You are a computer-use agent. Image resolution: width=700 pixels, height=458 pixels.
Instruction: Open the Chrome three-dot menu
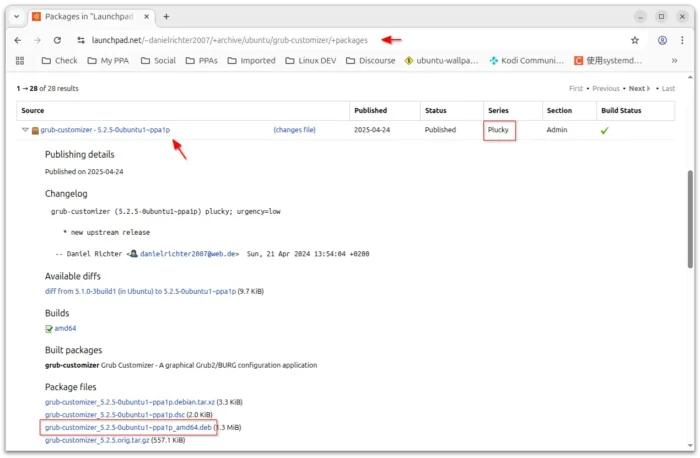click(682, 40)
